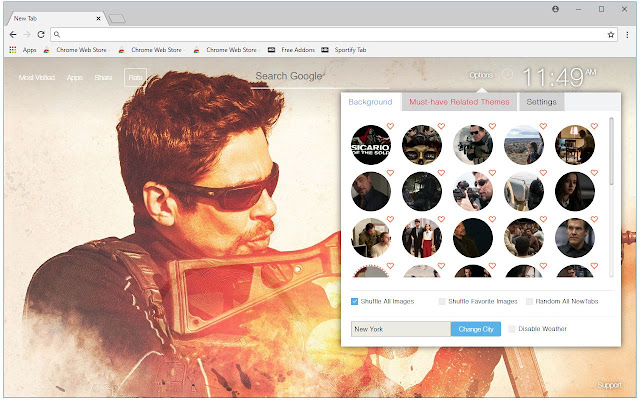
Task: Open the Support link
Action: tap(609, 385)
